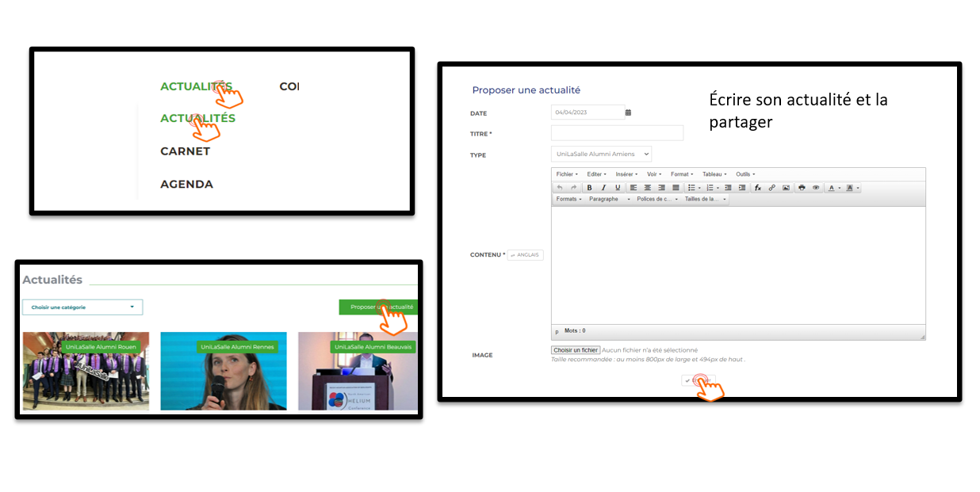The image size is (980, 492).
Task: Open the TYPE dropdown showing UniLaSalle Alumni Amiens
Action: tap(601, 154)
